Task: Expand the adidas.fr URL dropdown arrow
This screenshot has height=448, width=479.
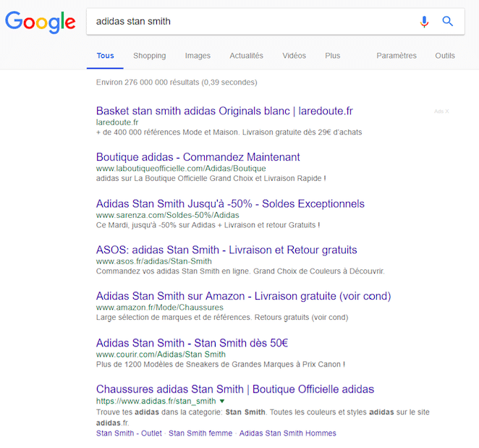Action: (x=222, y=401)
